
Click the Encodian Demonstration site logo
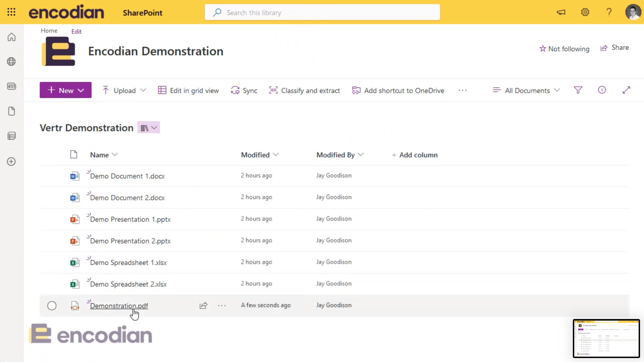coord(59,51)
